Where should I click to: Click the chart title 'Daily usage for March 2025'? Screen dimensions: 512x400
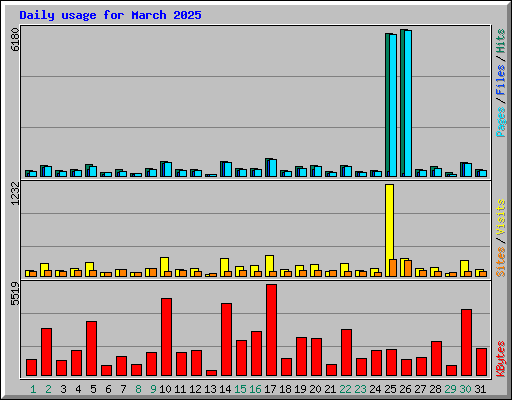click(x=110, y=16)
